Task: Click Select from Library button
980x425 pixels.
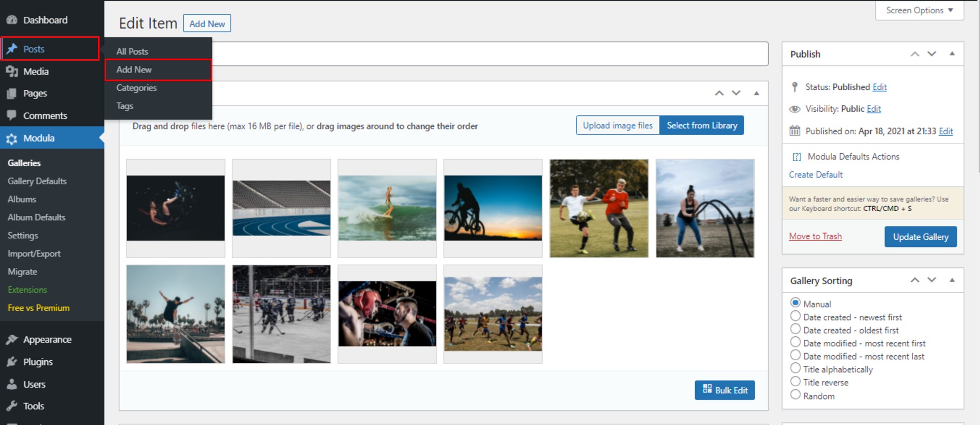Action: pos(702,126)
